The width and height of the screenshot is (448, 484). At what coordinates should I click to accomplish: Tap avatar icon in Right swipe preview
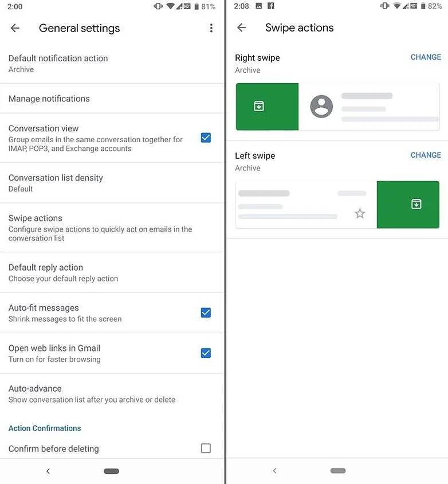pos(321,107)
